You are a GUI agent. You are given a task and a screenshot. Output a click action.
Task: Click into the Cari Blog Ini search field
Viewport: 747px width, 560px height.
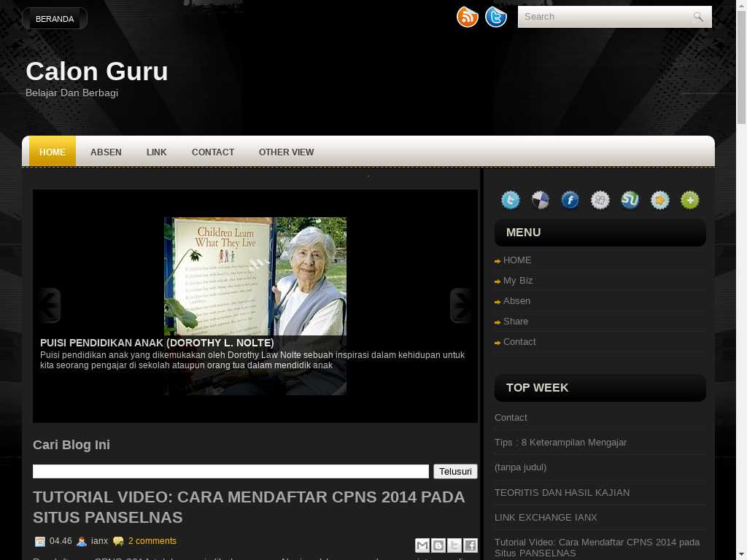[231, 472]
